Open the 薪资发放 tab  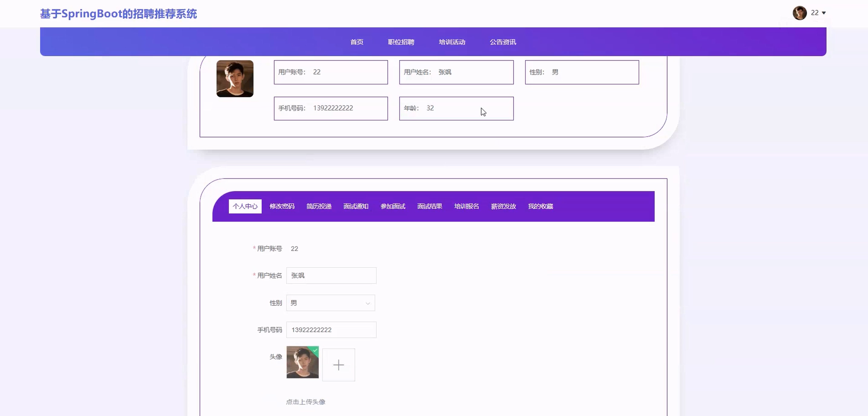click(503, 206)
